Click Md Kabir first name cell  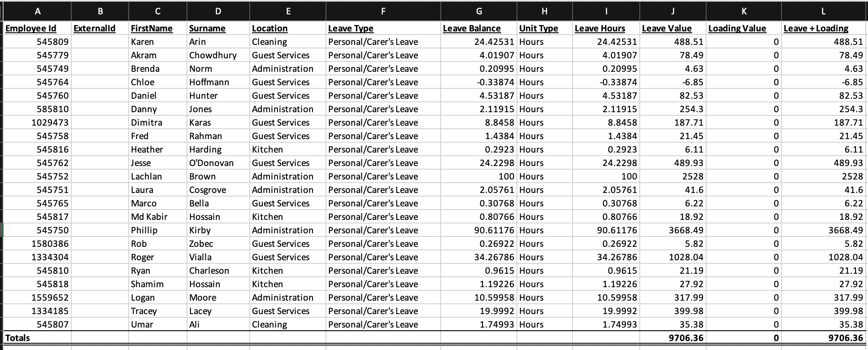click(158, 217)
